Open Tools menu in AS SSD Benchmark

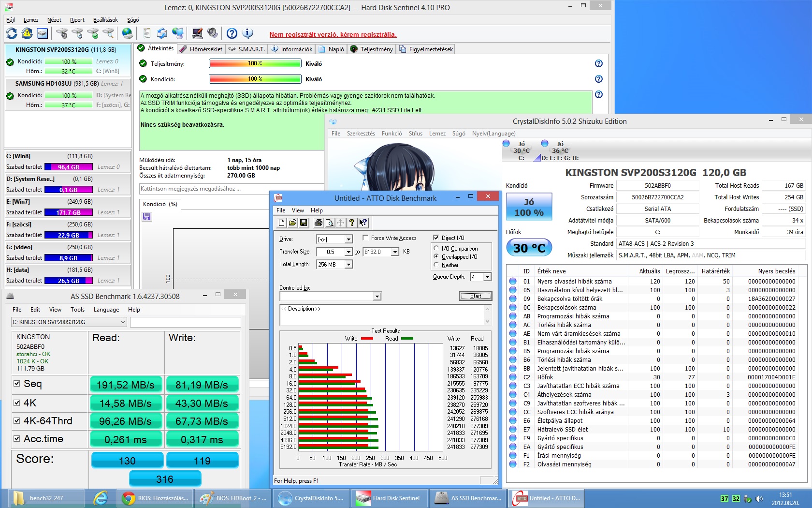pyautogui.click(x=77, y=310)
